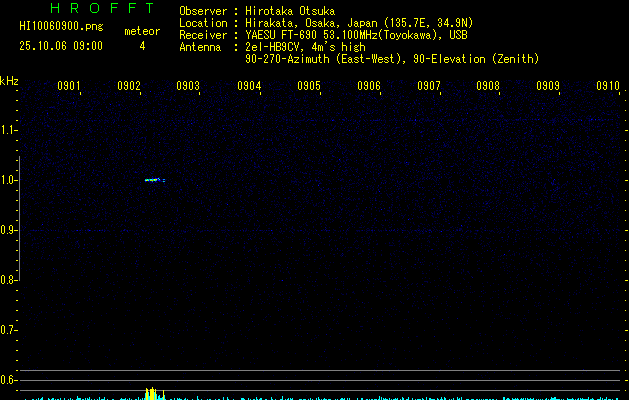Viewport: 629px width, 400px height.
Task: Click the yellow peak in the bottom power graph
Action: click(x=150, y=393)
